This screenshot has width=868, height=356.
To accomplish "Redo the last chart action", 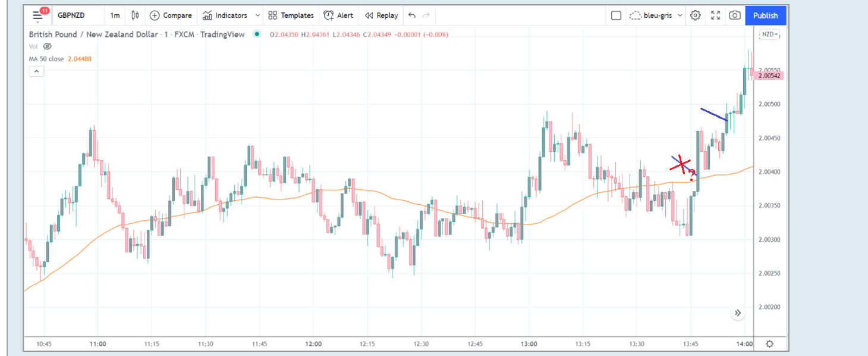I will pyautogui.click(x=426, y=15).
